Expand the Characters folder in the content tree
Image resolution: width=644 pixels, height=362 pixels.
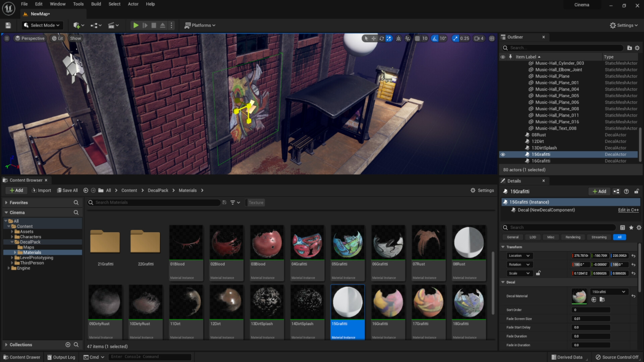point(13,237)
